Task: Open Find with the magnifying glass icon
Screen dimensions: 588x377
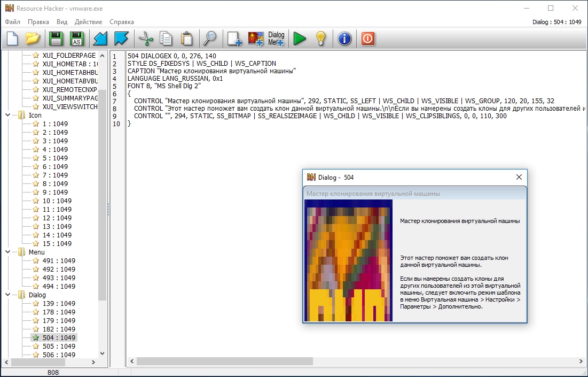Action: point(210,39)
